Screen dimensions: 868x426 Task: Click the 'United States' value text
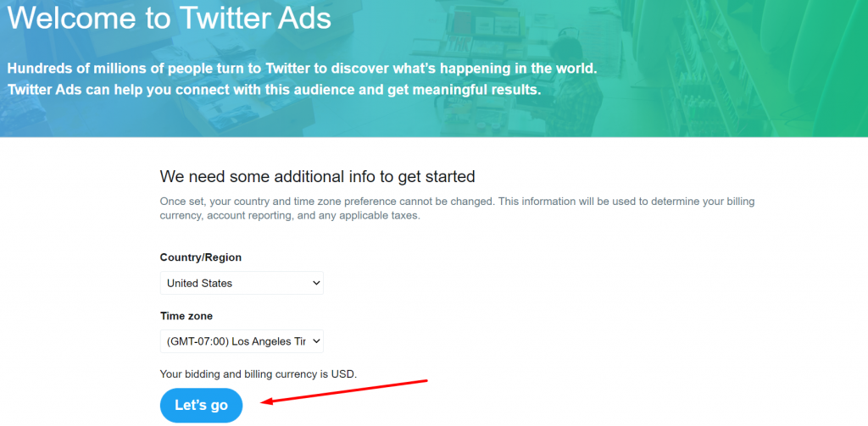199,283
